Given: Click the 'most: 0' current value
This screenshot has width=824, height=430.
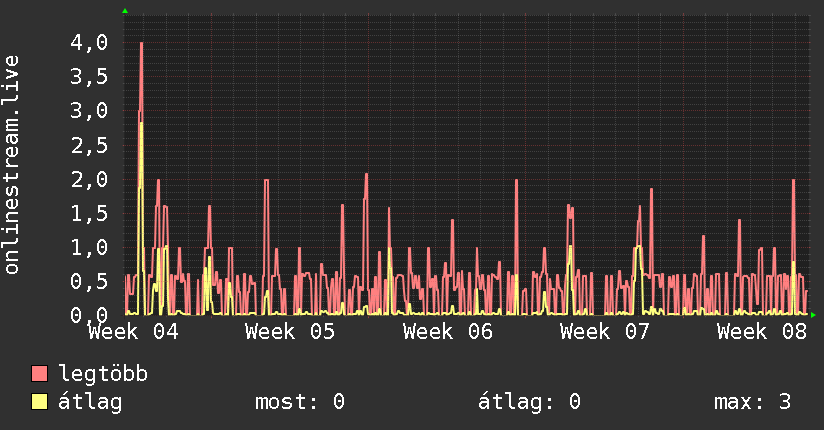Looking at the screenshot, I should pos(300,402).
